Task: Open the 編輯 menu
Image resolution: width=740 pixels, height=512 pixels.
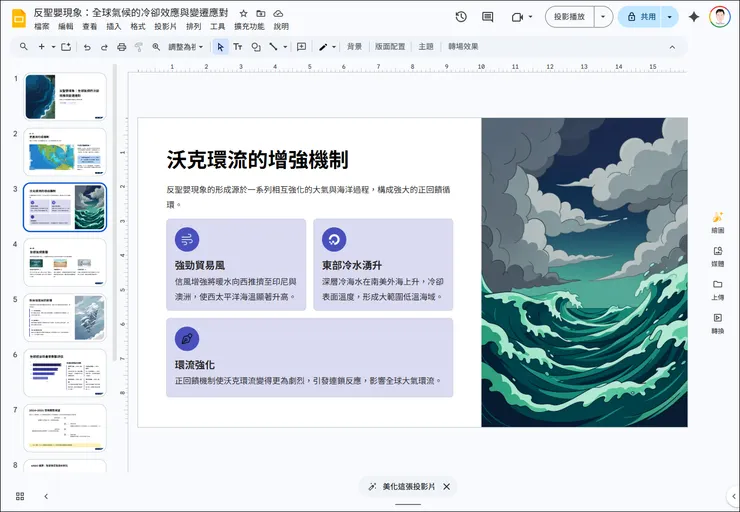Action: [66, 26]
